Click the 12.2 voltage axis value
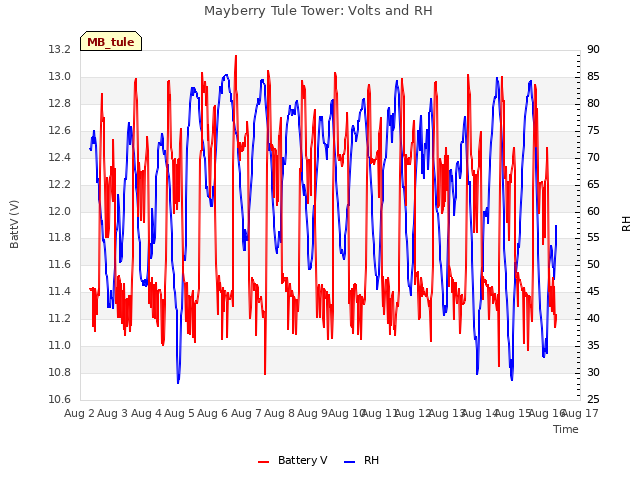Viewport: 640px width, 480px height. click(x=60, y=184)
